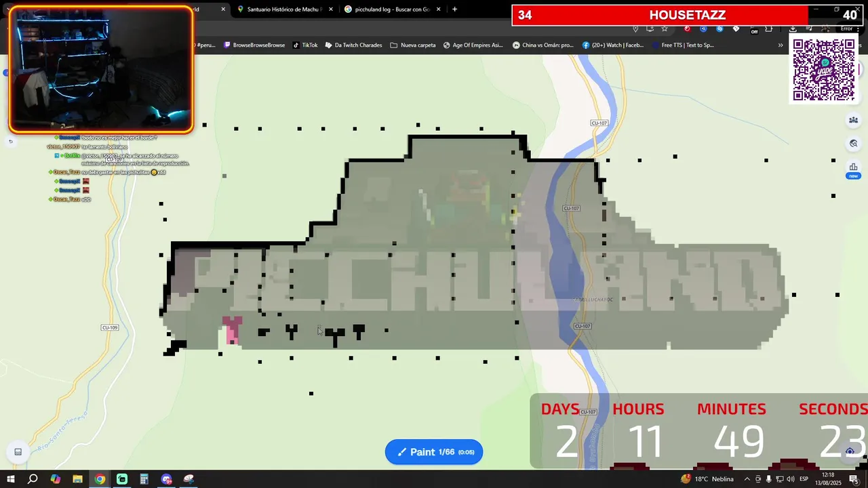This screenshot has width=868, height=488.
Task: Open a new browser tab with plus button
Action: click(454, 9)
